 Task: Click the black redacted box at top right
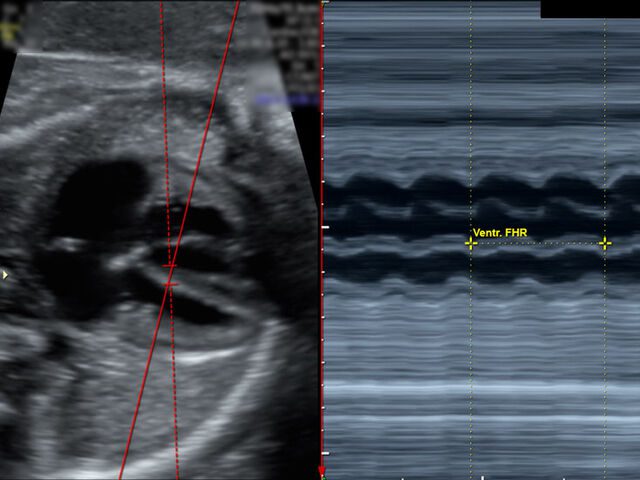coord(589,9)
